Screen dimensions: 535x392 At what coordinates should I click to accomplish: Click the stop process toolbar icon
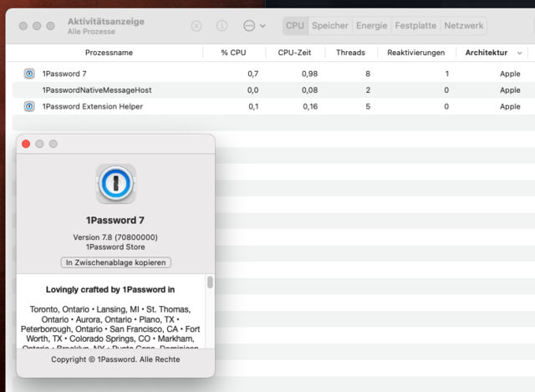click(x=196, y=26)
